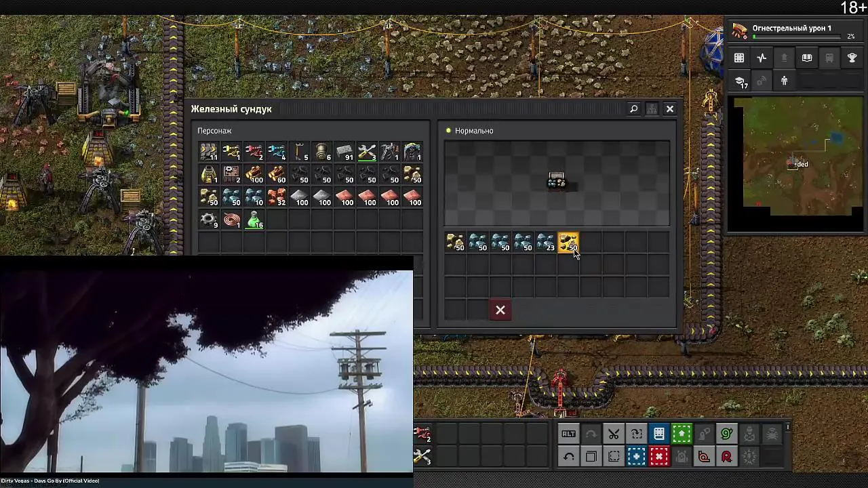
Task: Open achievements via the trophy icon
Action: [852, 58]
